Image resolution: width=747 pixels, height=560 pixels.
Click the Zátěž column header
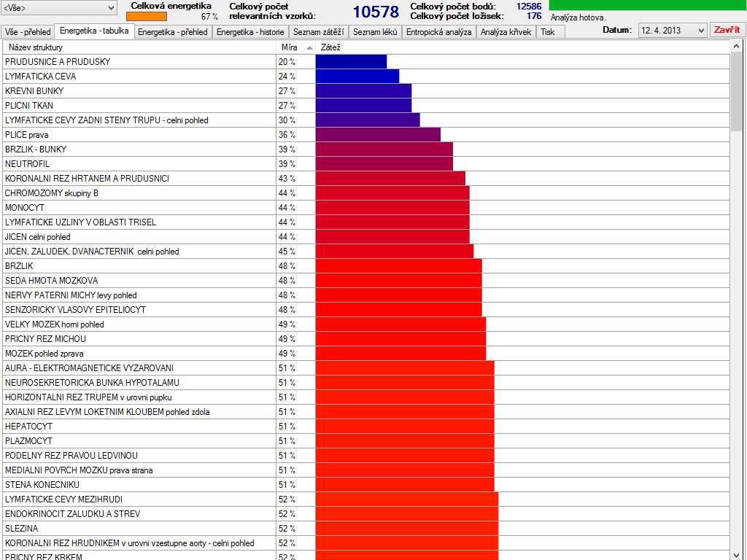point(522,47)
